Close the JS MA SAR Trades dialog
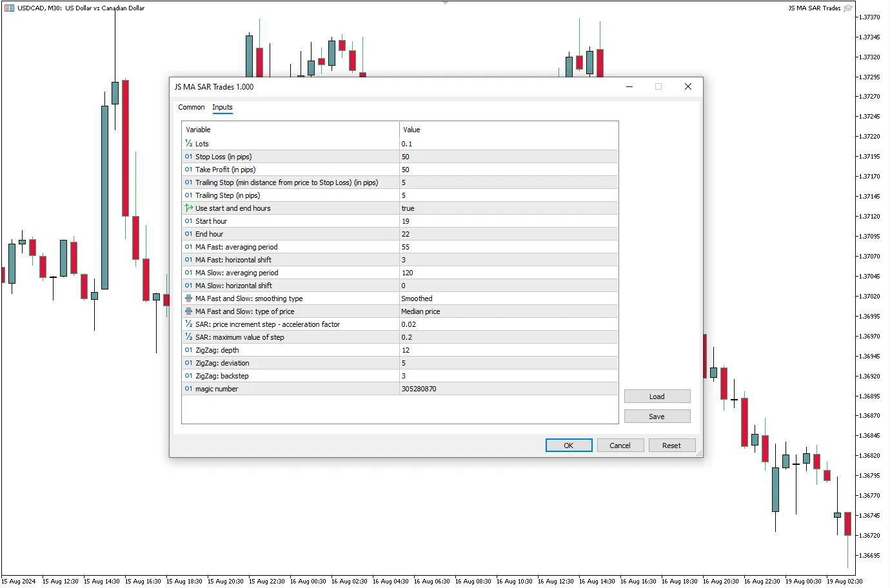890x588 pixels. 688,86
